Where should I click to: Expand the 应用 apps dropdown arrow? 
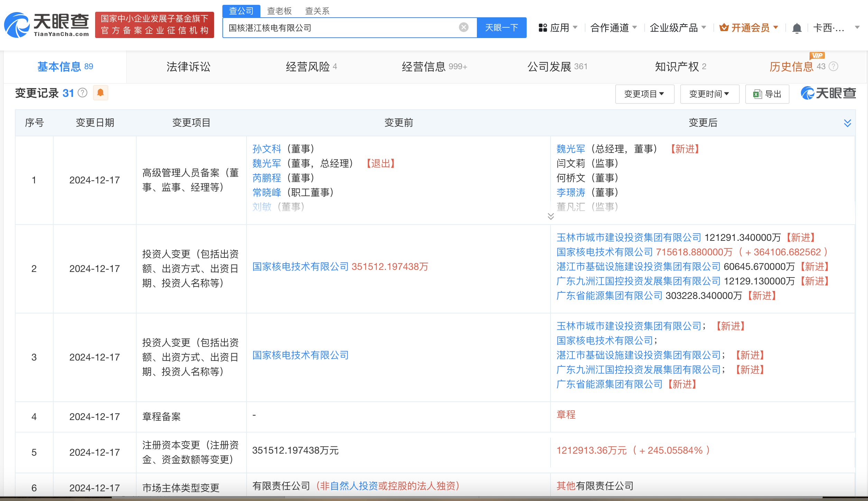(x=575, y=27)
